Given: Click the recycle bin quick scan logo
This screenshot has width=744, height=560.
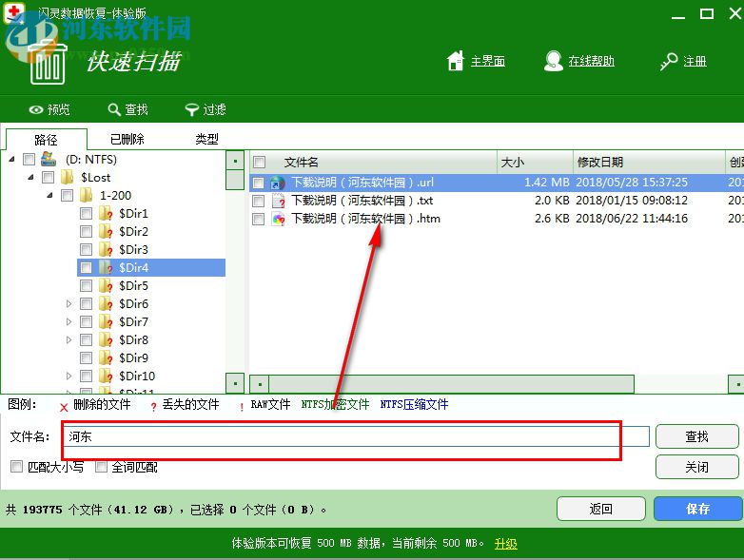Looking at the screenshot, I should [48, 63].
